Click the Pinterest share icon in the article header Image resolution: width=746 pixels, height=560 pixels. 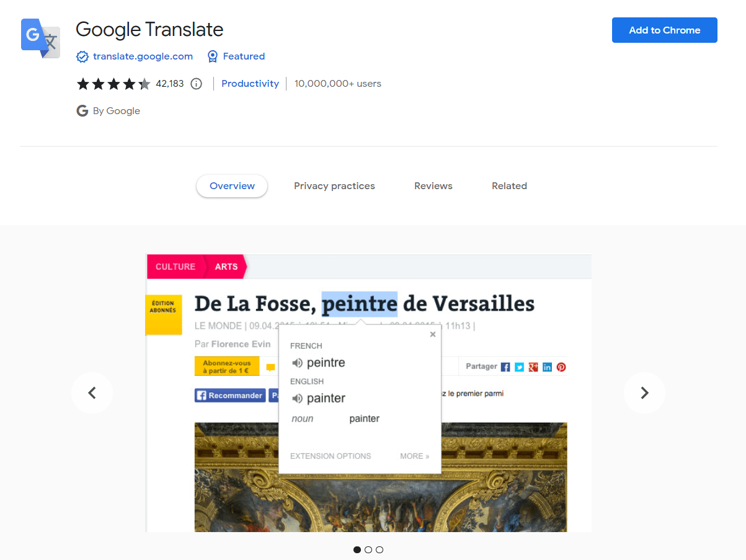(x=561, y=367)
